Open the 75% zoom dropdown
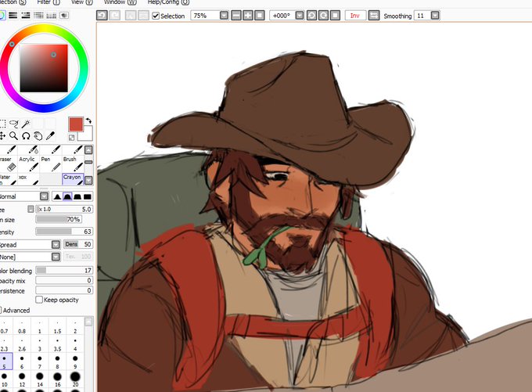532x392 pixels. [x=224, y=16]
